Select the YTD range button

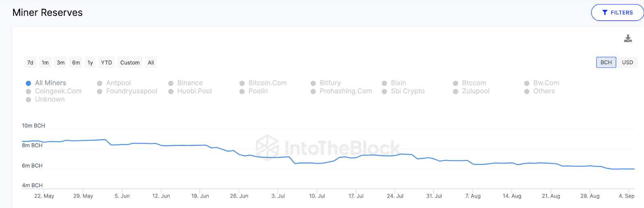pos(106,63)
